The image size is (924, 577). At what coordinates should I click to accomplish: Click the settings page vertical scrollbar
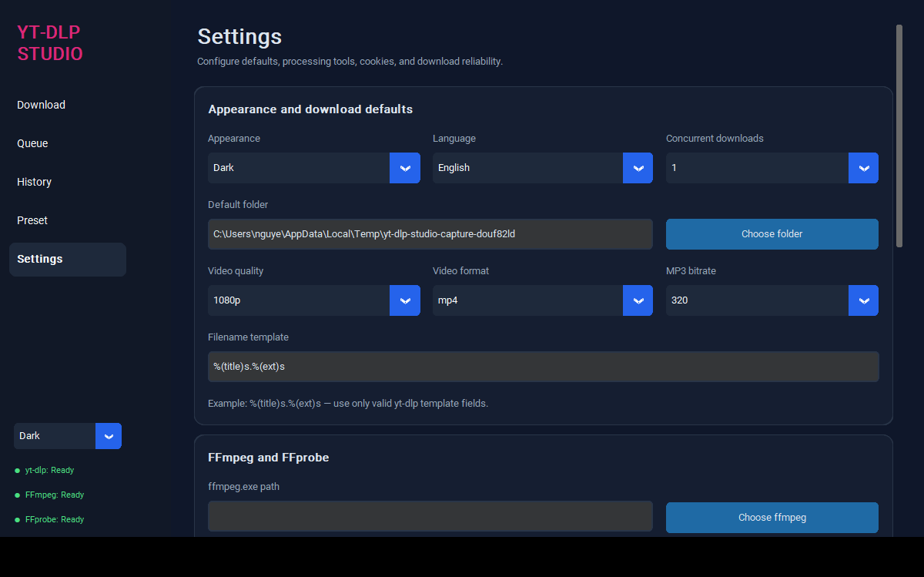(899, 136)
